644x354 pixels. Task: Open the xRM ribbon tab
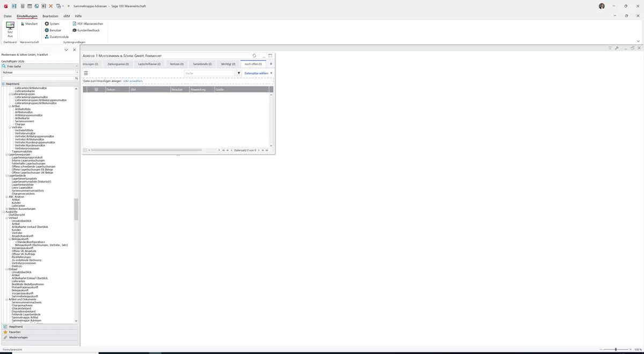(67, 16)
